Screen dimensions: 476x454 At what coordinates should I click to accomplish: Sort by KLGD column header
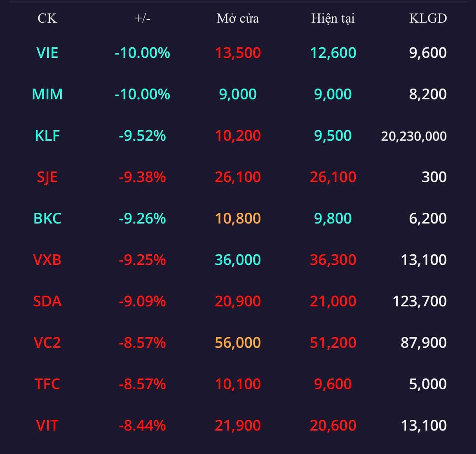click(428, 19)
